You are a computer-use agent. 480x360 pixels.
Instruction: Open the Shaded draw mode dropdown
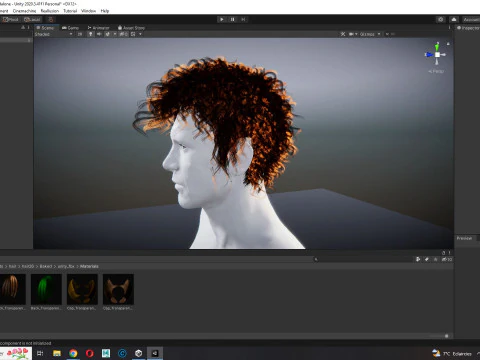click(x=53, y=34)
